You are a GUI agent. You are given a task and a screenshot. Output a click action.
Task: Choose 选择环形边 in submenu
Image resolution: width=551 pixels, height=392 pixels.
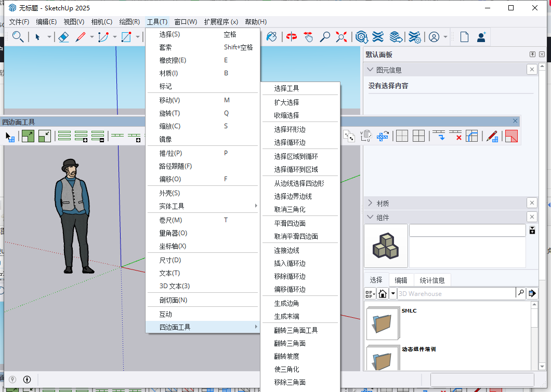(300, 129)
